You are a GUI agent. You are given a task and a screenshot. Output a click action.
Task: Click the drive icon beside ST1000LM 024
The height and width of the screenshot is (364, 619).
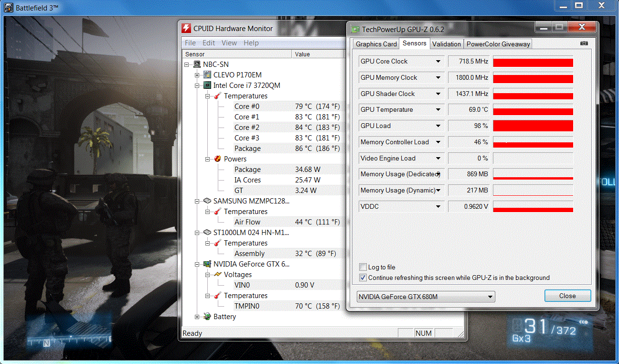pyautogui.click(x=207, y=233)
